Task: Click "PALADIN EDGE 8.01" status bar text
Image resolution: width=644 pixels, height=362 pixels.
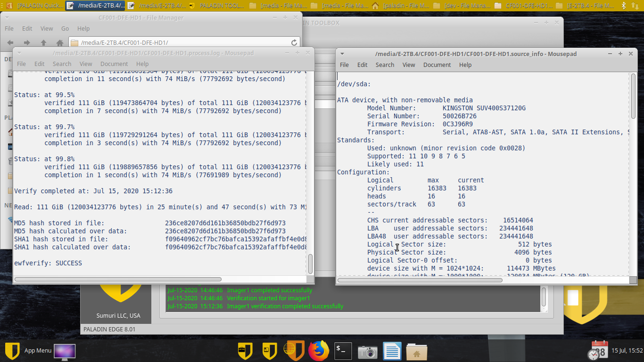Action: click(109, 329)
